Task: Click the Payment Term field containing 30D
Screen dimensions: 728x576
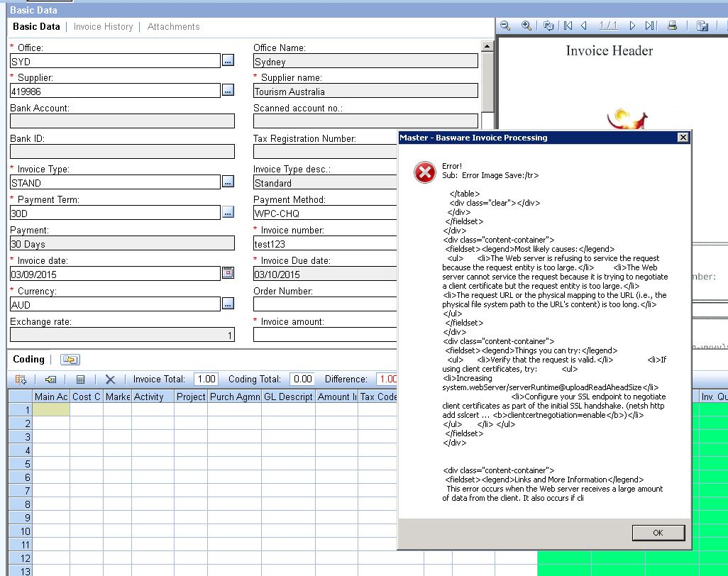Action: (115, 213)
